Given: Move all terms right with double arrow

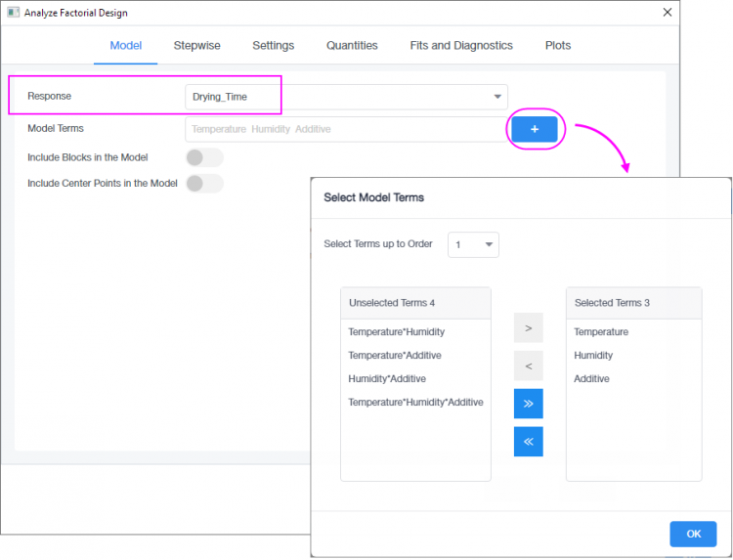Looking at the screenshot, I should pos(528,404).
